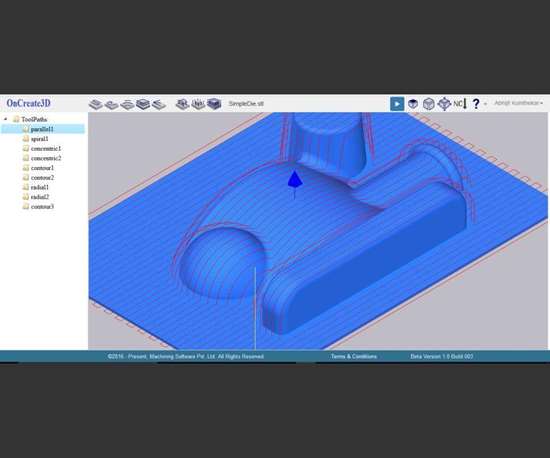Select the contour1 toolpath
Screen dimensions: 550x458
pyautogui.click(x=42, y=168)
